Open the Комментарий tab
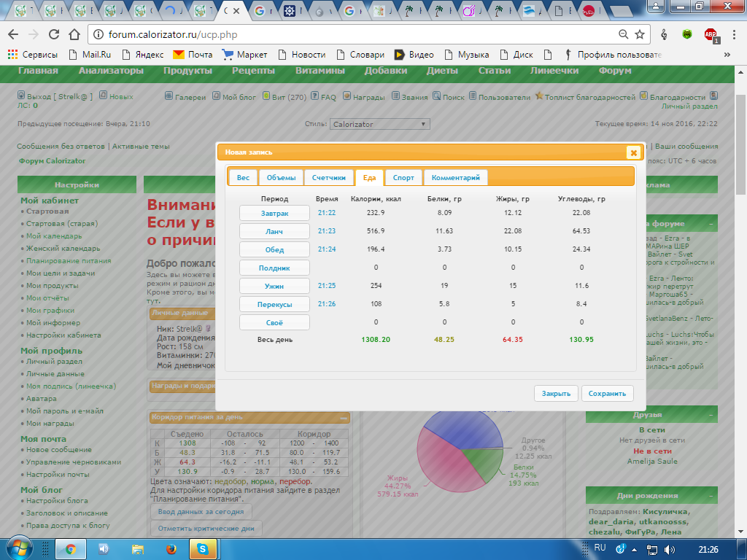747x560 pixels. pyautogui.click(x=455, y=178)
